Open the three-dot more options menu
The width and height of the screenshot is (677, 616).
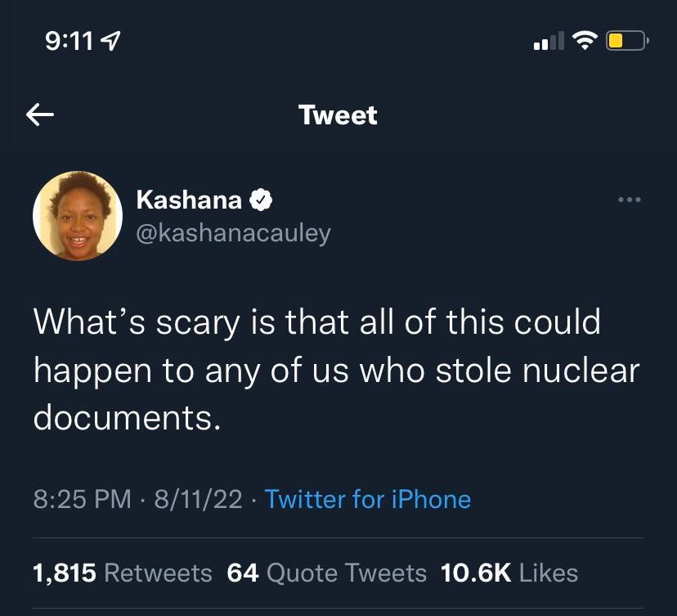tap(629, 200)
